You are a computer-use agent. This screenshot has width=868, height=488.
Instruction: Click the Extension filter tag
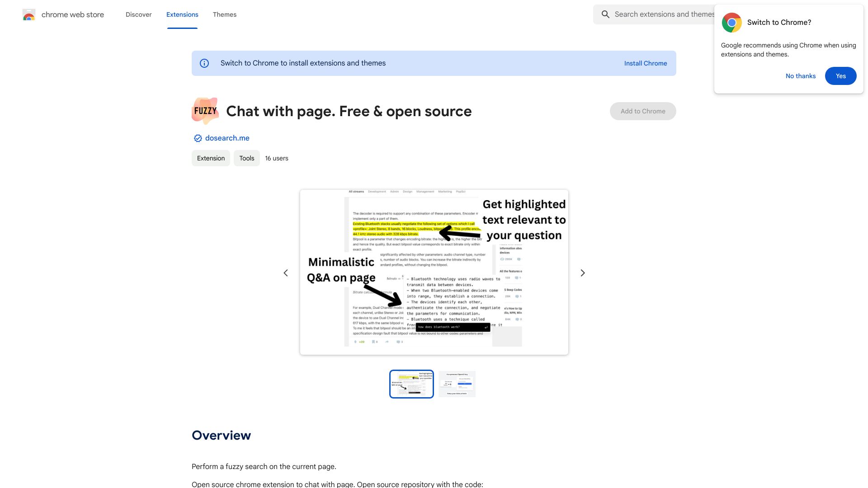[x=210, y=158]
